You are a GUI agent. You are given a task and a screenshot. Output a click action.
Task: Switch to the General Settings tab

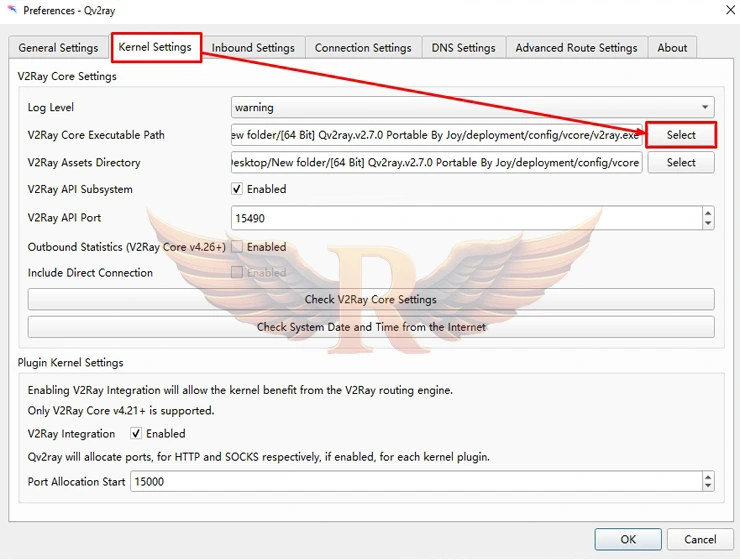click(x=58, y=47)
